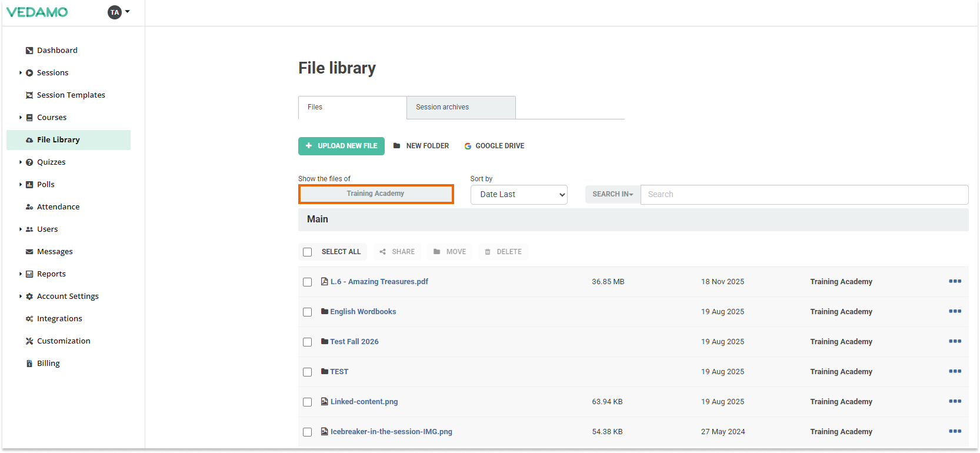The height and width of the screenshot is (453, 980).
Task: Expand the Reports menu arrow
Action: coord(21,274)
